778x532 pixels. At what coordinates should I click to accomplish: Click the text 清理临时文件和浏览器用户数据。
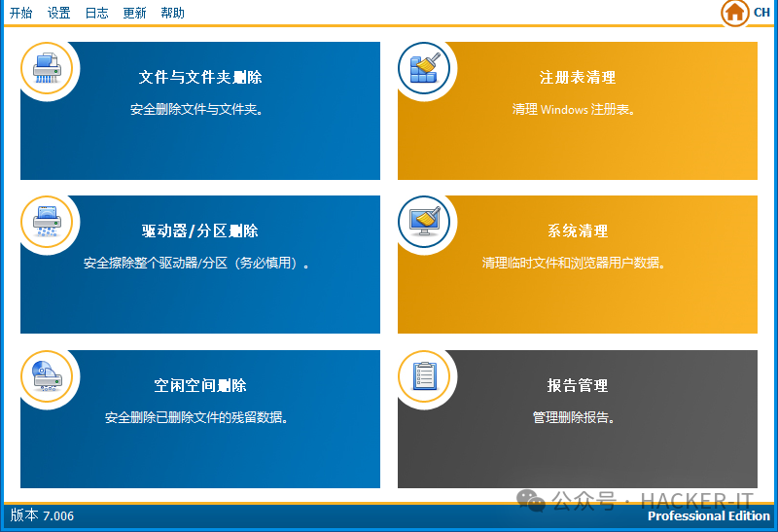(574, 263)
